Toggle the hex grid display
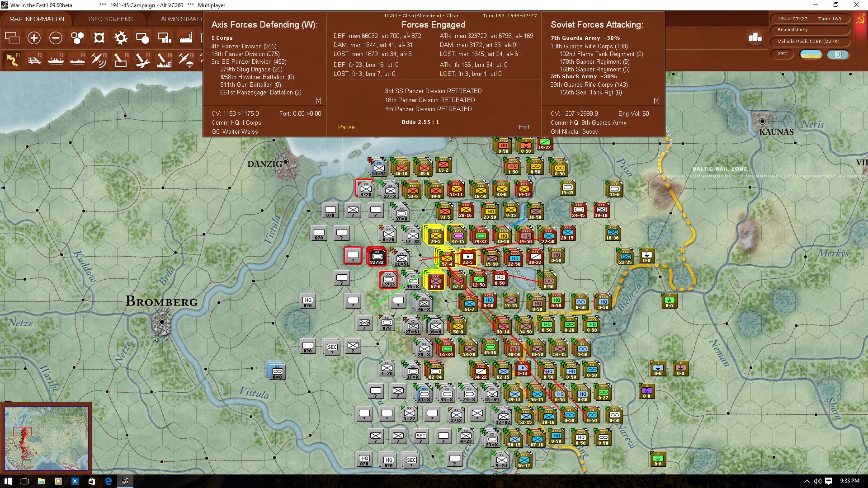 [77, 38]
